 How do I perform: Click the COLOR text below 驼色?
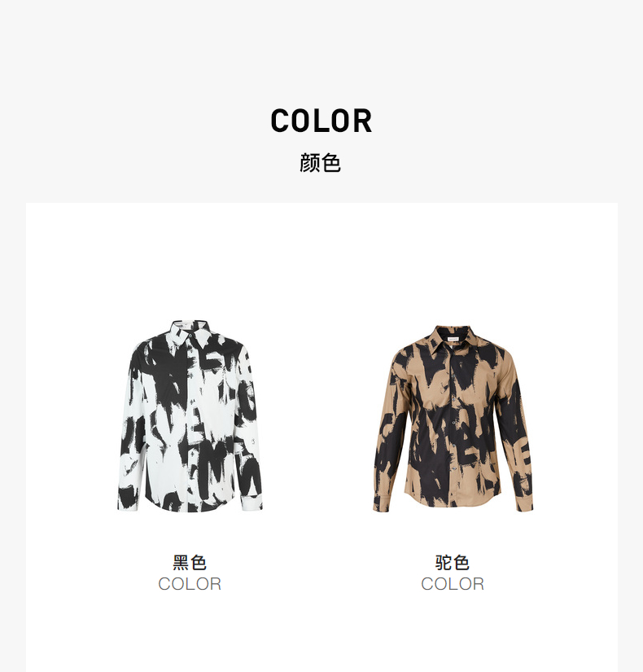(453, 584)
